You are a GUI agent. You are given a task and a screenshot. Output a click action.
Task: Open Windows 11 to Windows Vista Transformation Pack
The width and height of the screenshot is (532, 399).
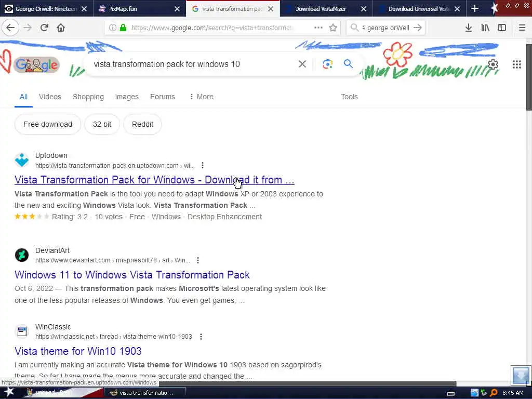point(132,275)
